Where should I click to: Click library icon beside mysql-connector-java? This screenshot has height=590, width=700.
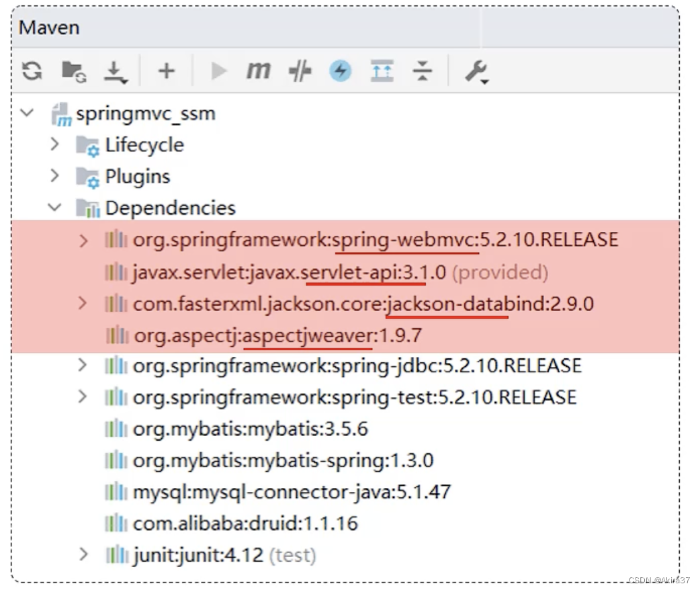[116, 492]
